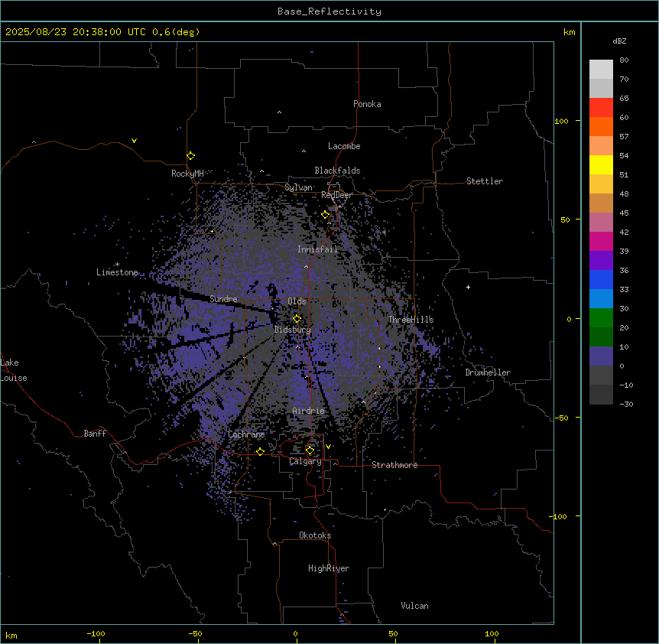Click the Sylvan map label
The image size is (659, 644).
(x=298, y=187)
